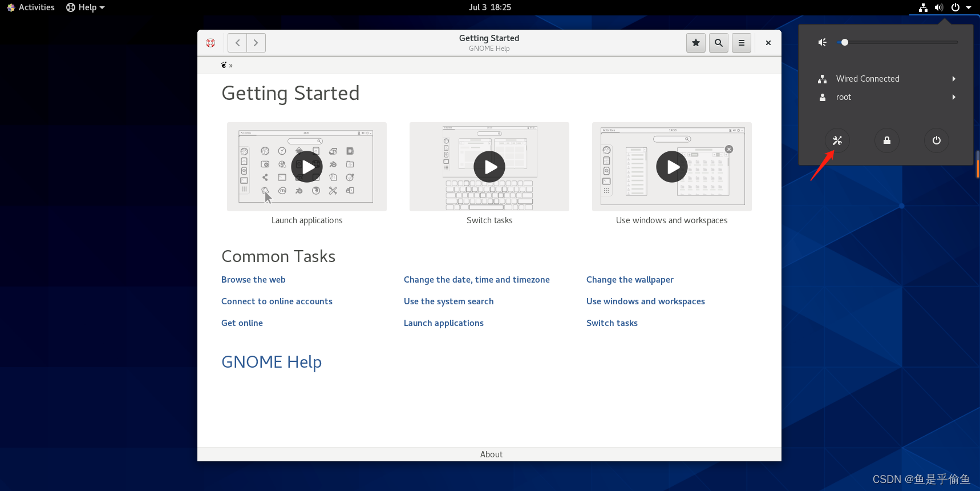Open the Browse the web link

pyautogui.click(x=253, y=280)
